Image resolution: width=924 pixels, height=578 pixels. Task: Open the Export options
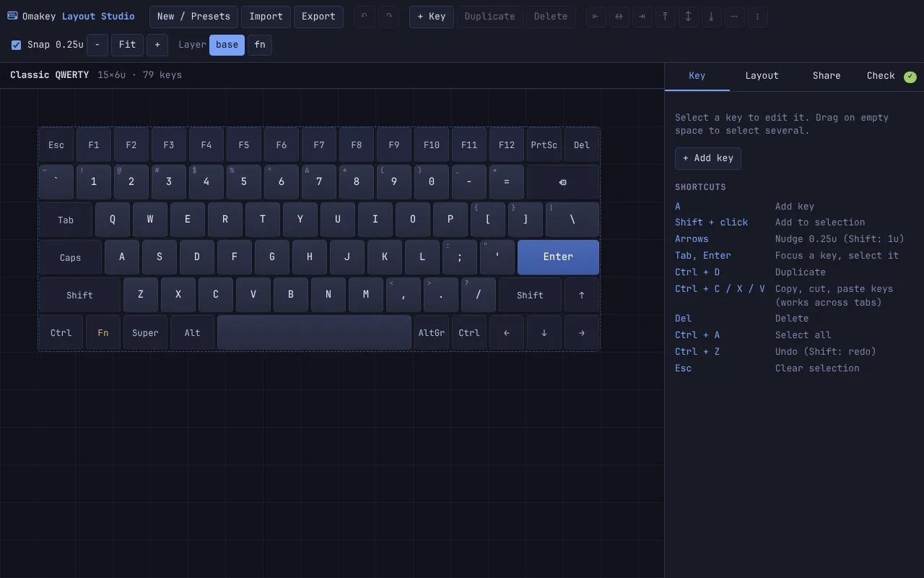[x=318, y=17]
